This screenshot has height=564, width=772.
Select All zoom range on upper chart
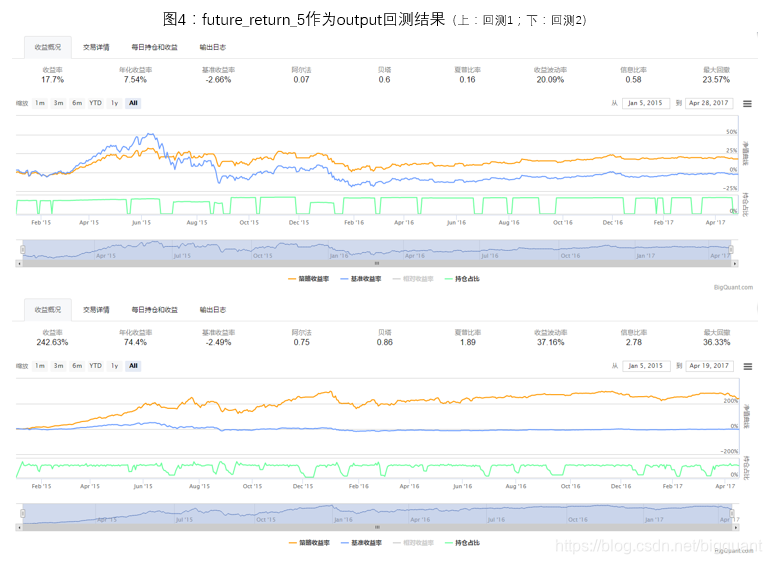(133, 103)
